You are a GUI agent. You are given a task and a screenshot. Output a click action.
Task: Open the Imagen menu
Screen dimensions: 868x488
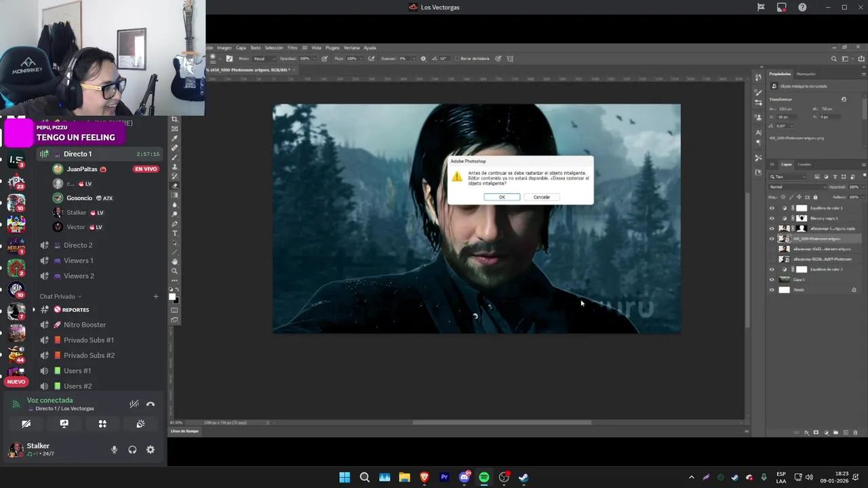pos(224,48)
